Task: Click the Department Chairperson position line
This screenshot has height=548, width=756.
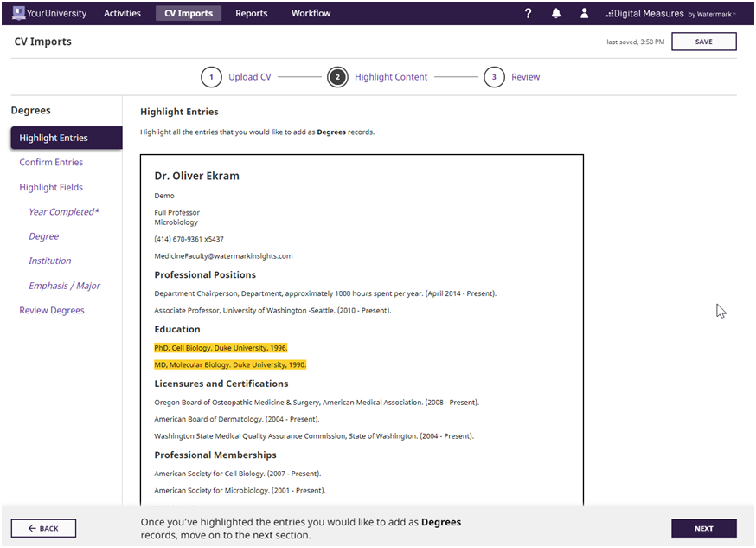Action: [325, 293]
